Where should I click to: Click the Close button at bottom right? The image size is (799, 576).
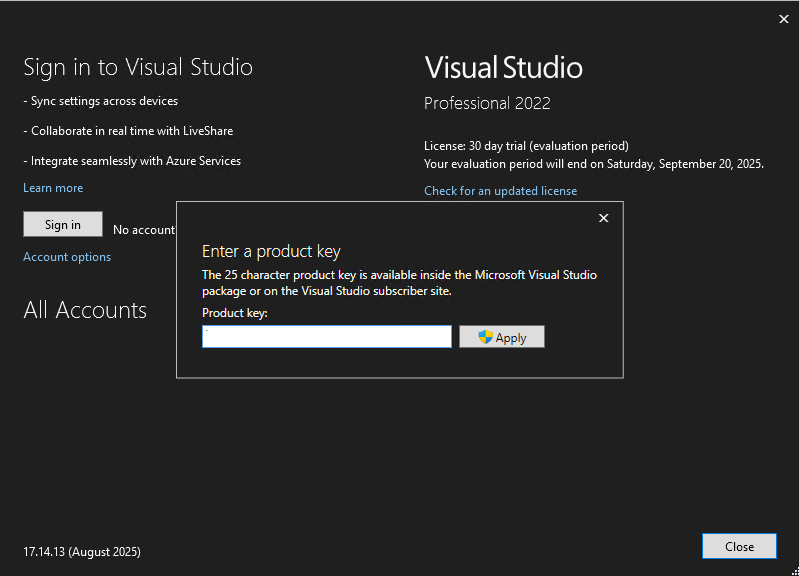point(739,546)
